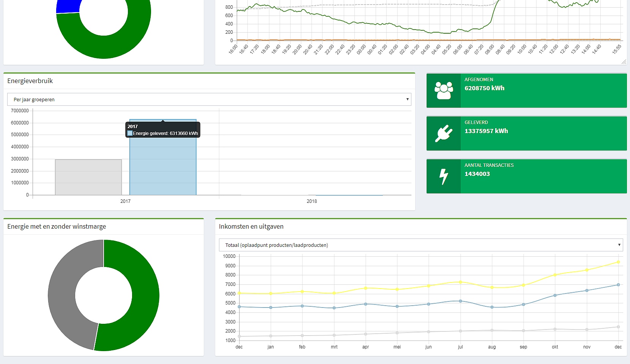Viewport: 630px width, 364px height.
Task: Click the mrt month label on income chart
Action: pyautogui.click(x=334, y=347)
